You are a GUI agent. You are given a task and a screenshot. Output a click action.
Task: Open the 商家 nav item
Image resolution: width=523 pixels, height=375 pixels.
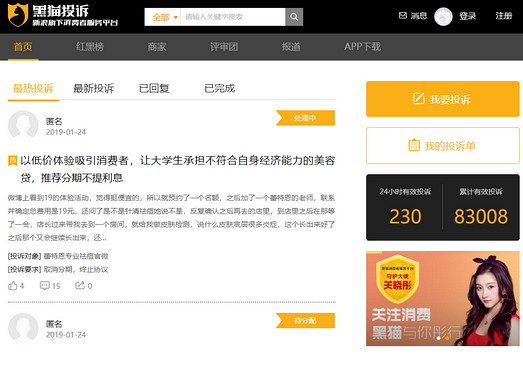pyautogui.click(x=157, y=47)
